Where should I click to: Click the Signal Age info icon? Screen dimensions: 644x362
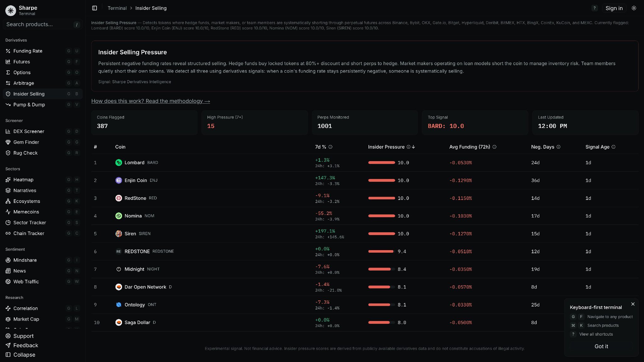click(613, 147)
